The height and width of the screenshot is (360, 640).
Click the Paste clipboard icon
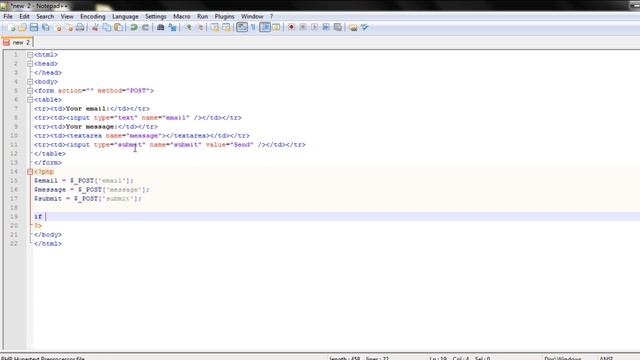tap(118, 27)
